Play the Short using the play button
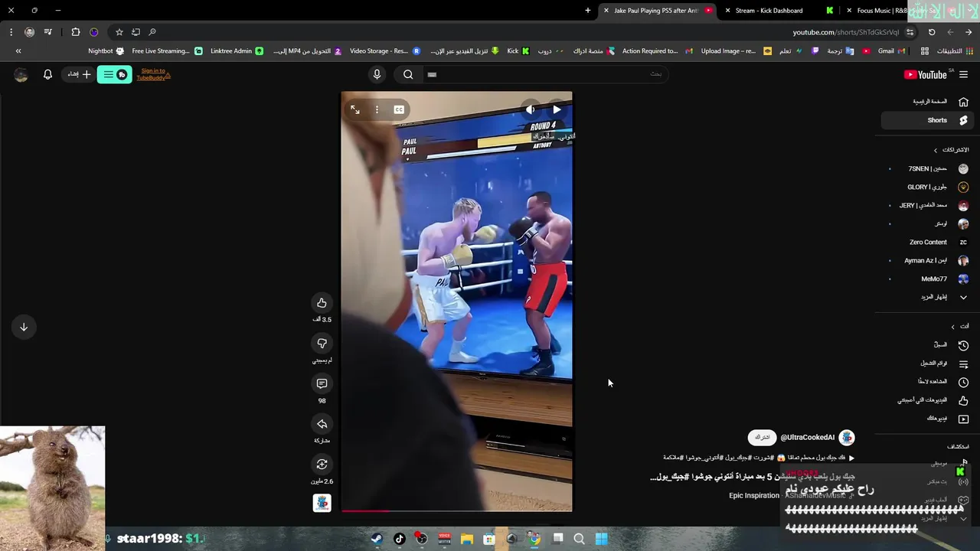The width and height of the screenshot is (980, 551). coord(557,109)
